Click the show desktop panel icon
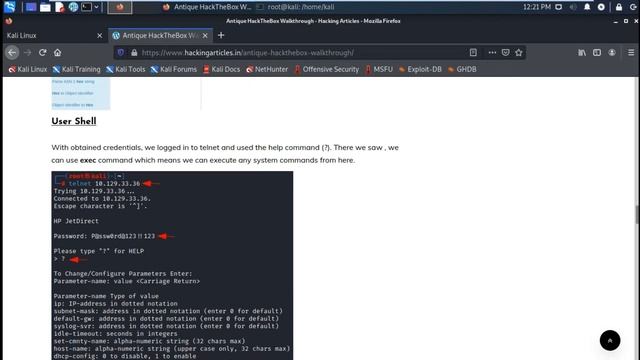The image size is (640, 360). click(31, 7)
